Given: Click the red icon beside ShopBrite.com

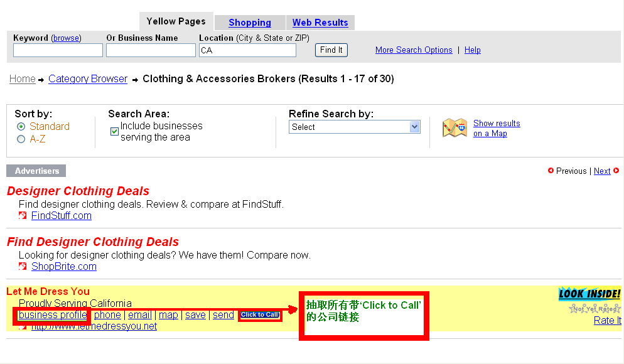Looking at the screenshot, I should (x=23, y=267).
